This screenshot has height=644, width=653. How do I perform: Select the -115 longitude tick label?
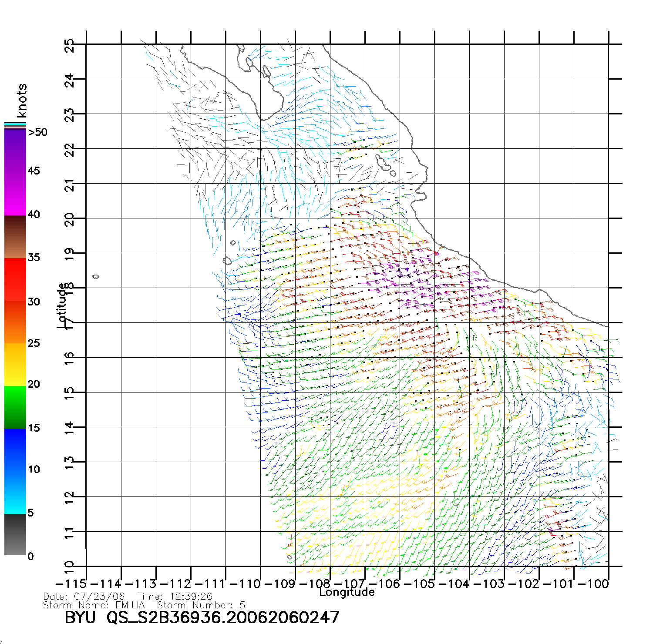click(71, 584)
